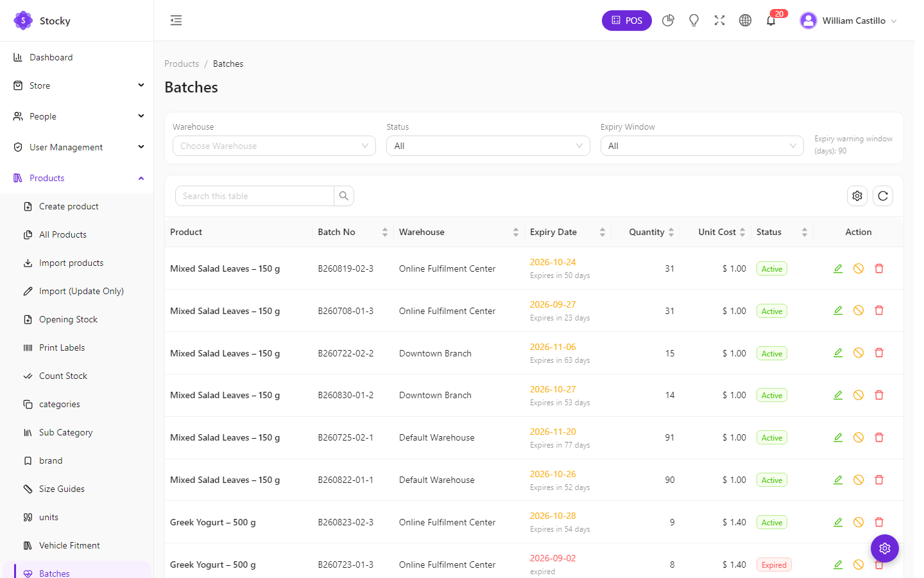Image resolution: width=924 pixels, height=578 pixels.
Task: Open the Status filter dropdown
Action: pyautogui.click(x=488, y=146)
